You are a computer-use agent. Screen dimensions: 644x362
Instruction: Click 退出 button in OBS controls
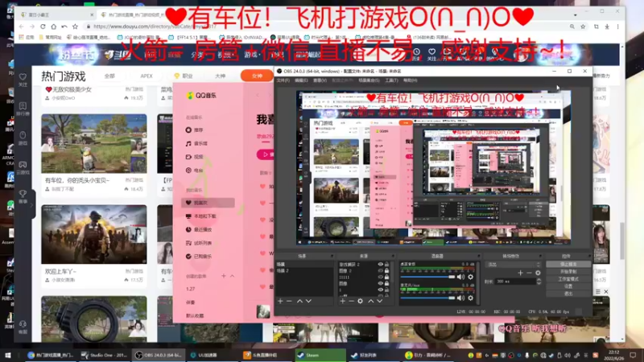(x=568, y=294)
